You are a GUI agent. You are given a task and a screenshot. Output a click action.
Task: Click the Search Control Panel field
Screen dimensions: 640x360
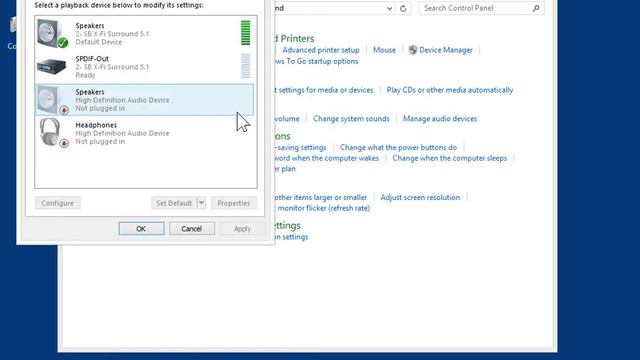tap(482, 8)
